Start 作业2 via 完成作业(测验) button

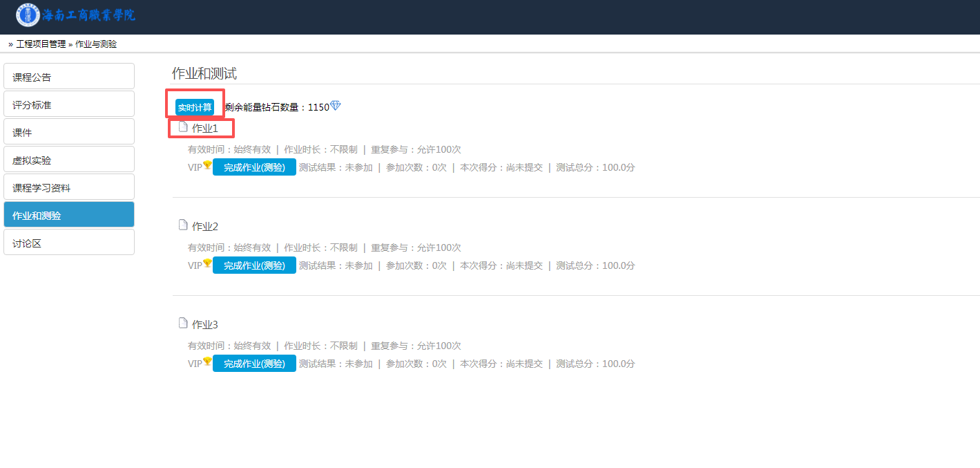tap(254, 265)
